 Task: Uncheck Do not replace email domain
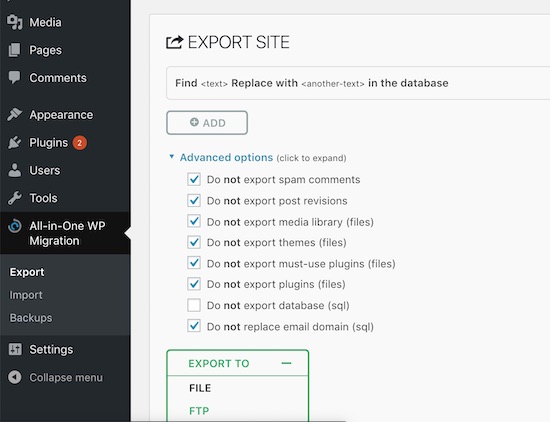[x=194, y=326]
